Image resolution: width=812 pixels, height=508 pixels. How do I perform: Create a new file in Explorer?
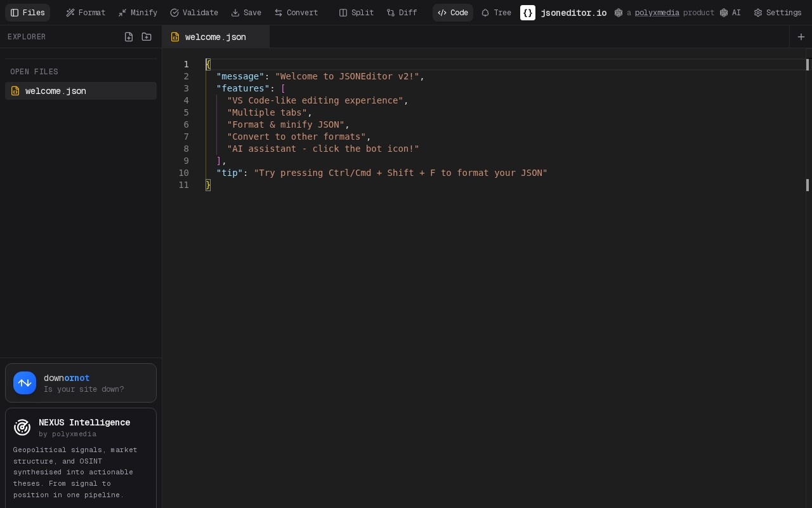(x=129, y=37)
